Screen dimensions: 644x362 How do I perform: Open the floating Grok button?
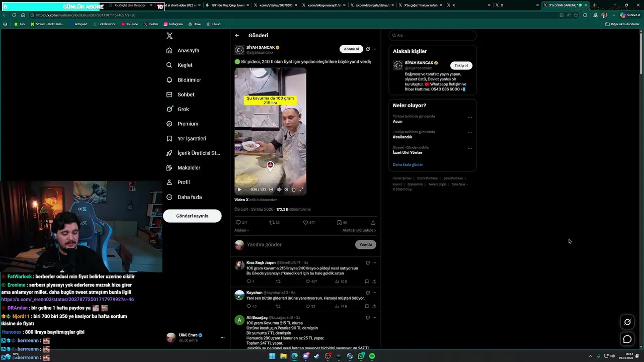[x=627, y=322]
